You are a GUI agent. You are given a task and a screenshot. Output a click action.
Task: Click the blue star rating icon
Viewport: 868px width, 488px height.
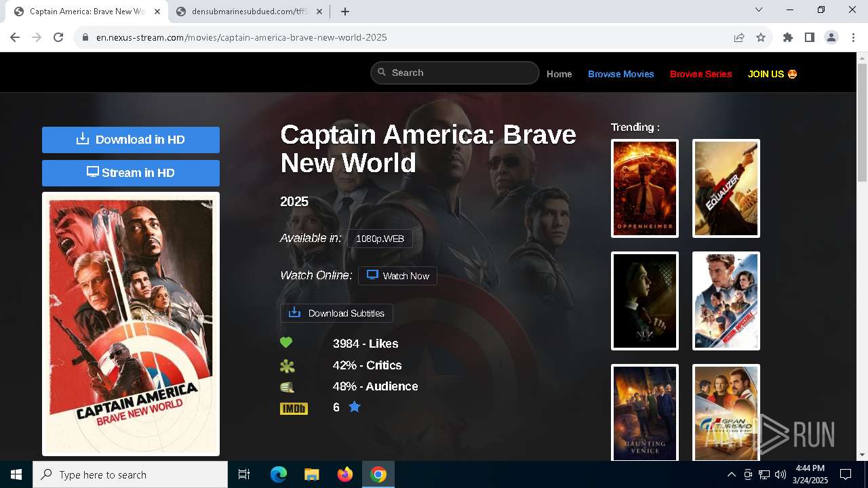[355, 407]
